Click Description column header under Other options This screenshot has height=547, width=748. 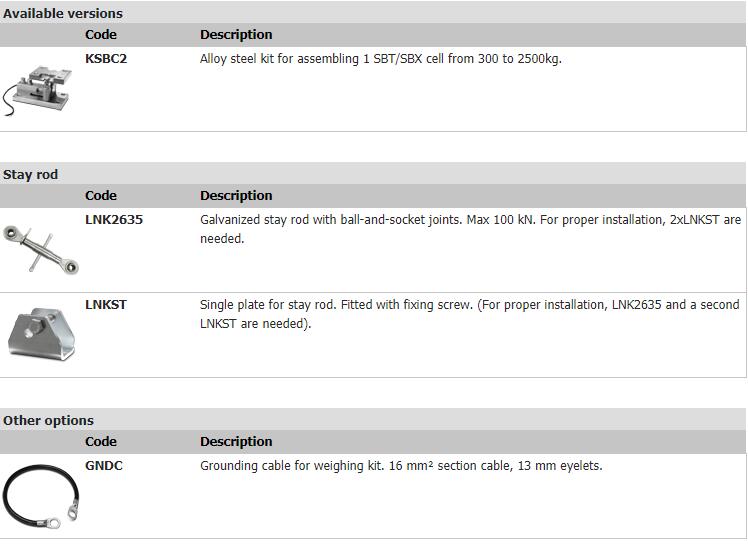click(236, 441)
